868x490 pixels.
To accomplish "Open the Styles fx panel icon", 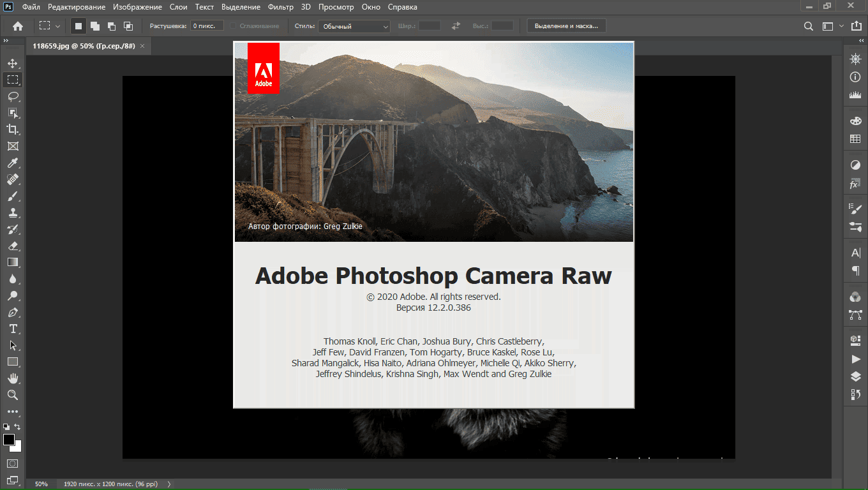I will pyautogui.click(x=855, y=184).
